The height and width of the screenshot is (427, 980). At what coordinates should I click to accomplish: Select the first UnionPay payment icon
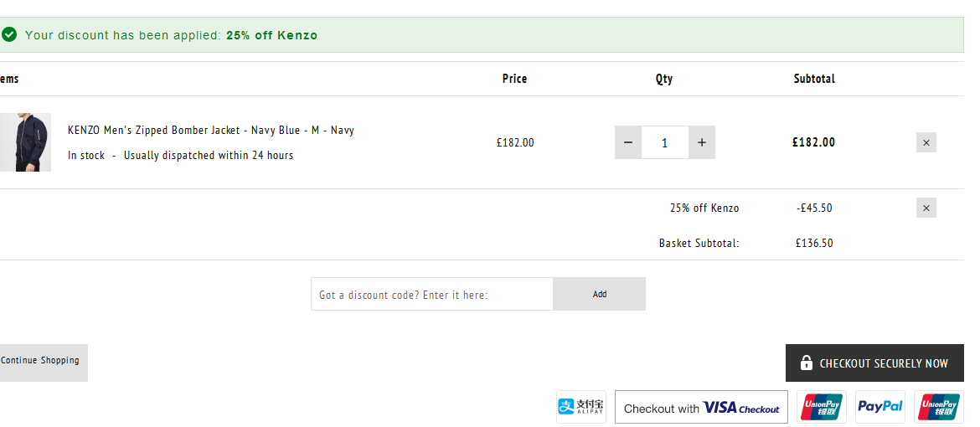pyautogui.click(x=821, y=407)
